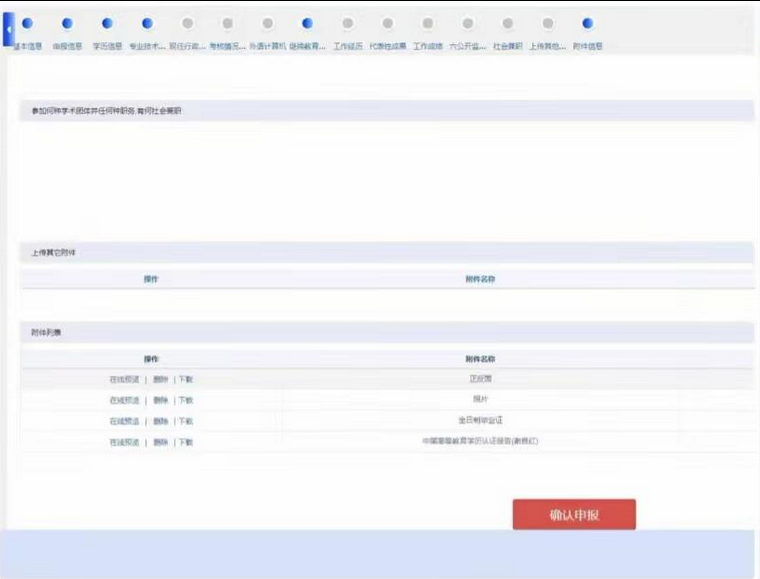This screenshot has height=579, width=760.
Task: Click the 附件信息 step circle
Action: (587, 23)
